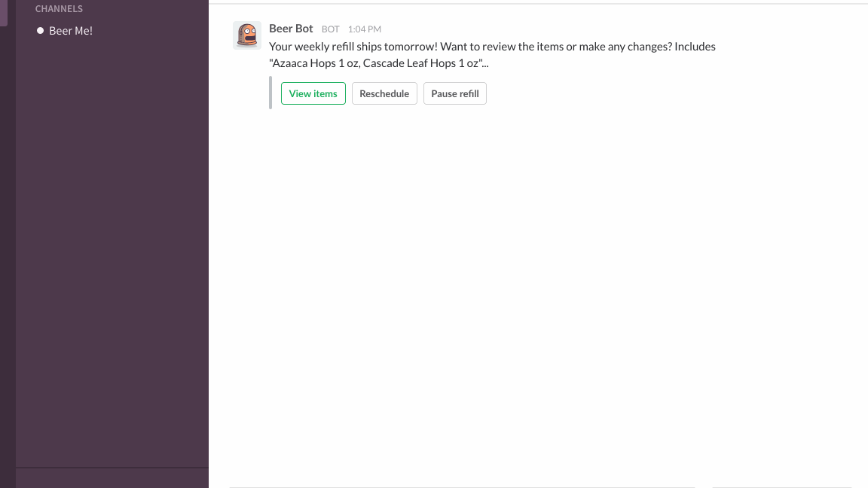The image size is (868, 488).
Task: Click empty sidebar area under Beer Me!
Action: point(112,249)
